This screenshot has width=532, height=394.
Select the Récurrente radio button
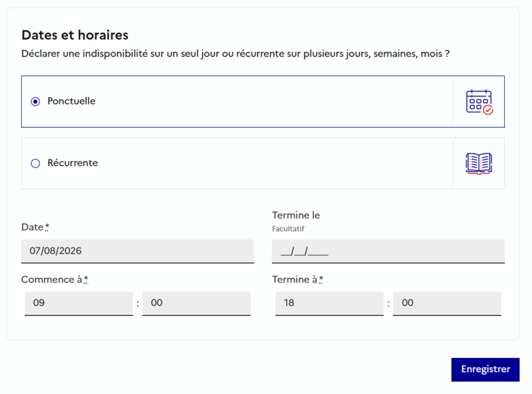tap(35, 164)
